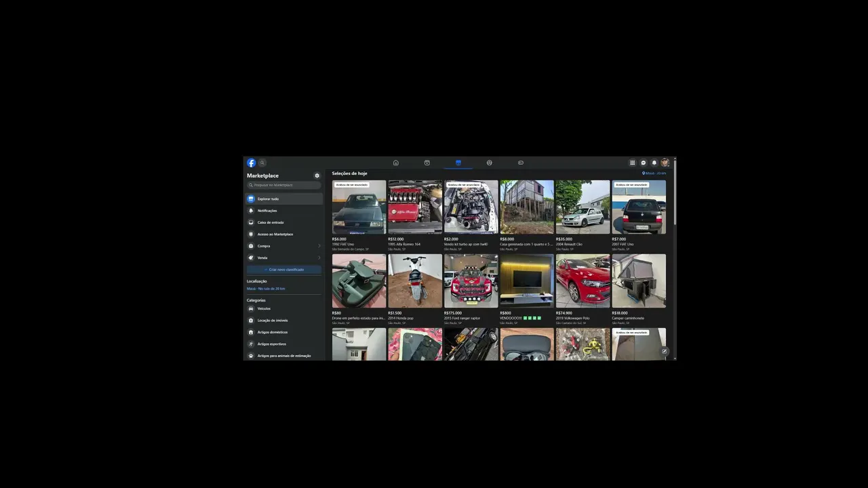Click the R$6.000 price text
The height and width of the screenshot is (488, 868).
(339, 239)
